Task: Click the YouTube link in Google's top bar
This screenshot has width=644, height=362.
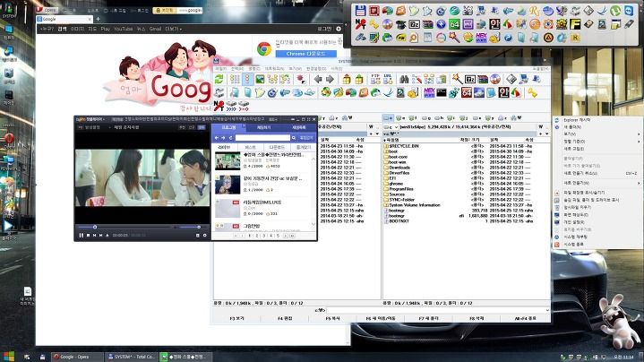Action: (124, 29)
